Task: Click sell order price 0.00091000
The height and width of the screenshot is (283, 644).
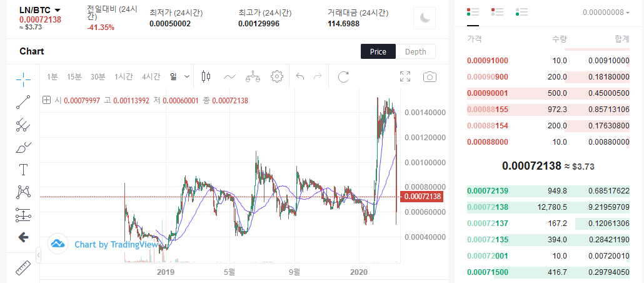Action: tap(488, 61)
